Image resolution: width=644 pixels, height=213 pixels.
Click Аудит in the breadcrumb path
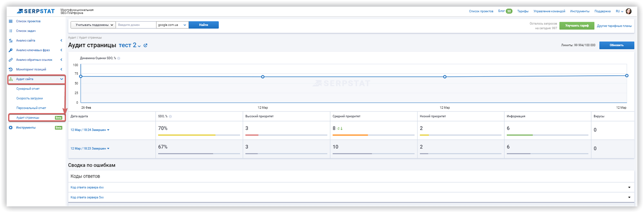coord(72,37)
